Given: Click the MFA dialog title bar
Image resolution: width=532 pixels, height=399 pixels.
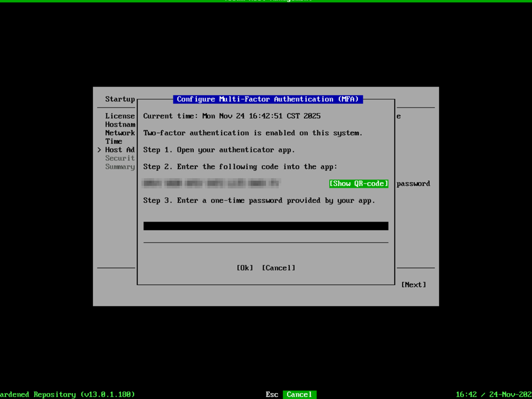Looking at the screenshot, I should pyautogui.click(x=267, y=99).
